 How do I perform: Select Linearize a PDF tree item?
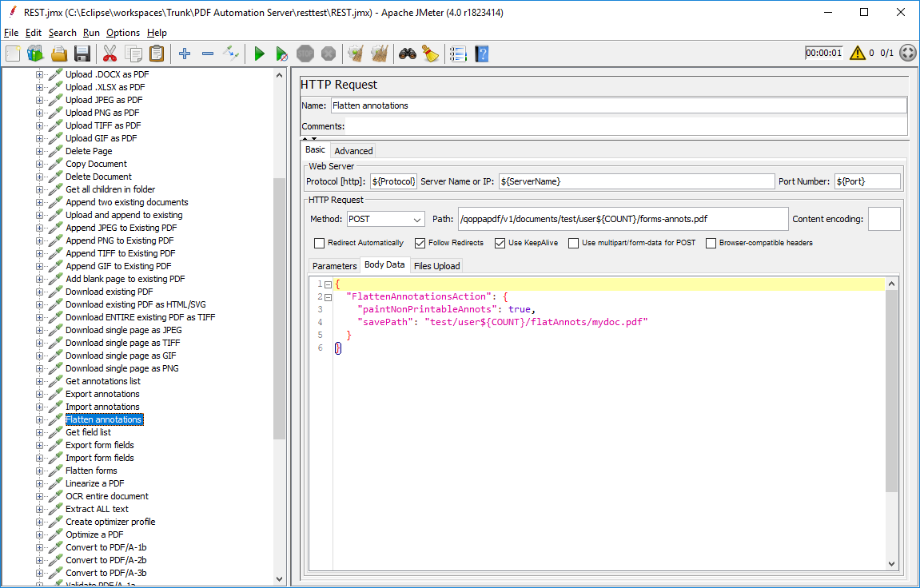click(x=94, y=483)
